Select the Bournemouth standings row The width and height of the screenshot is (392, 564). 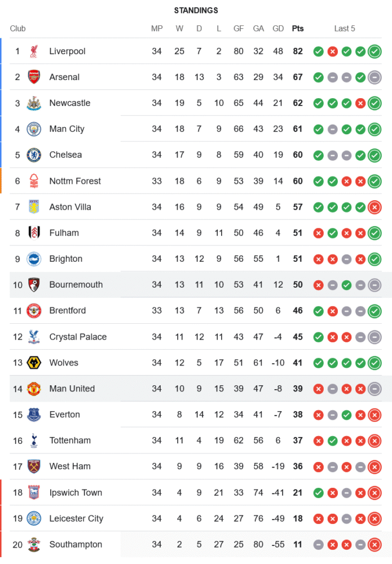[197, 285]
